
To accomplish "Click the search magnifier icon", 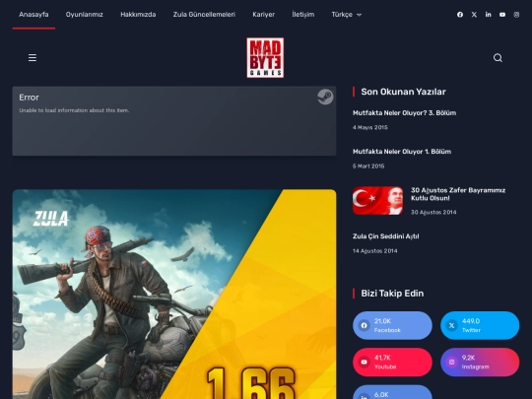I will [498, 58].
